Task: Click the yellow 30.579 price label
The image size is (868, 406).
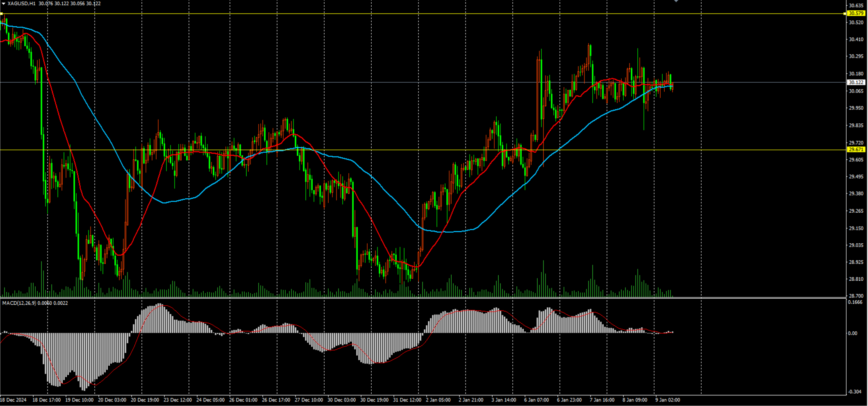Action: click(x=856, y=14)
